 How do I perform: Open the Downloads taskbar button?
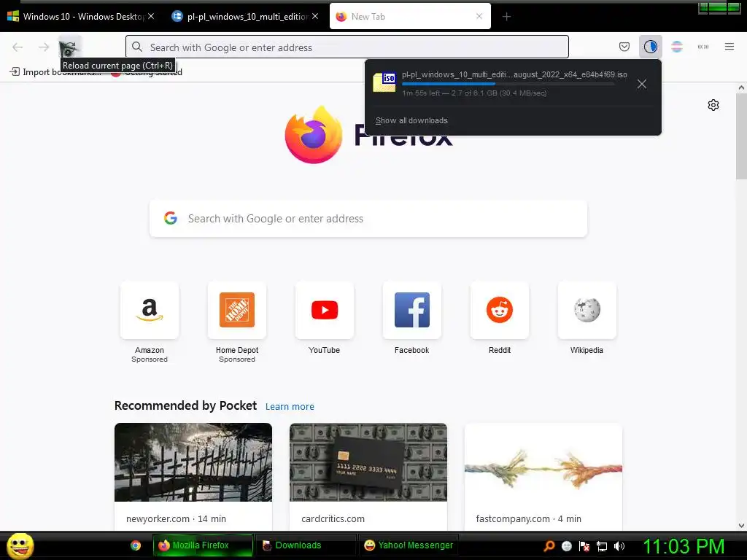point(306,545)
